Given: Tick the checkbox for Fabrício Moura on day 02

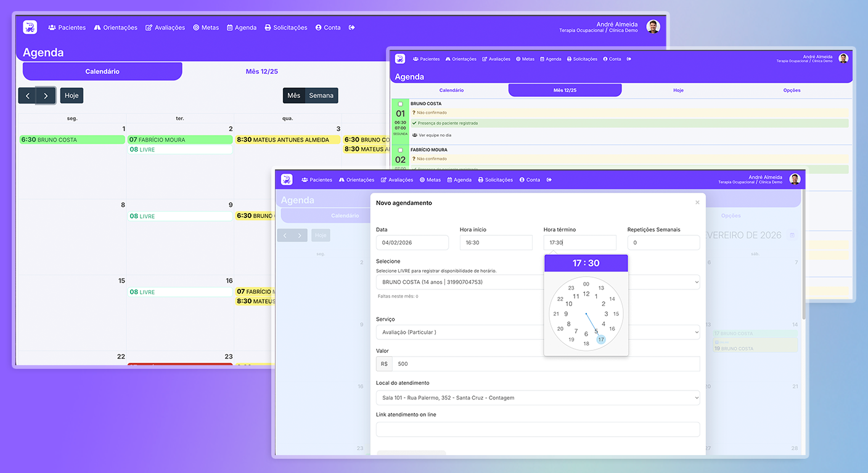Looking at the screenshot, I should (400, 150).
